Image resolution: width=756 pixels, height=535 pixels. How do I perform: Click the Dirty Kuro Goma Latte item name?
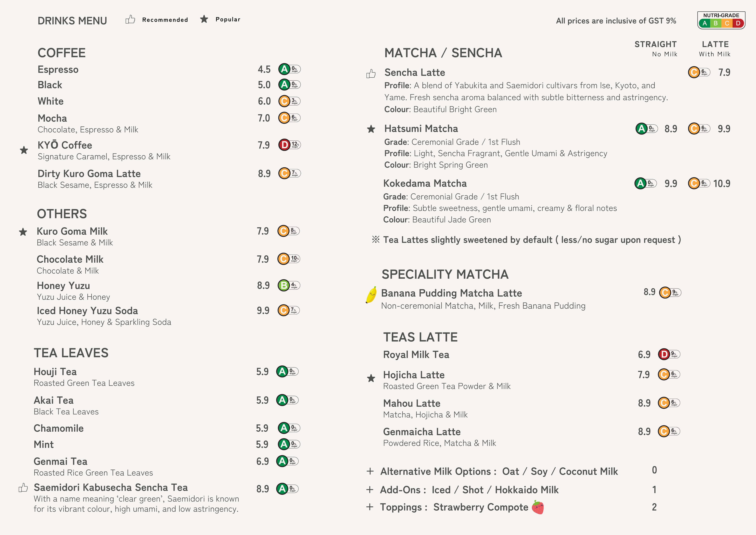point(89,174)
